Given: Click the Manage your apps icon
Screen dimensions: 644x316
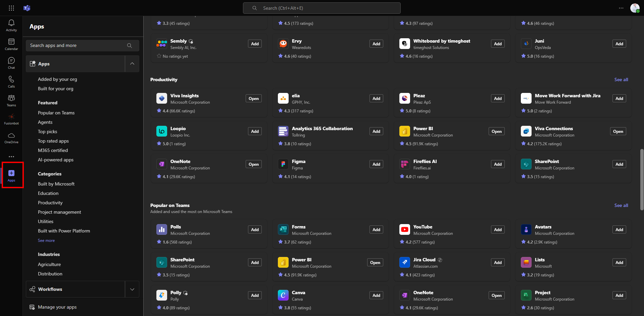Looking at the screenshot, I should pyautogui.click(x=32, y=307).
